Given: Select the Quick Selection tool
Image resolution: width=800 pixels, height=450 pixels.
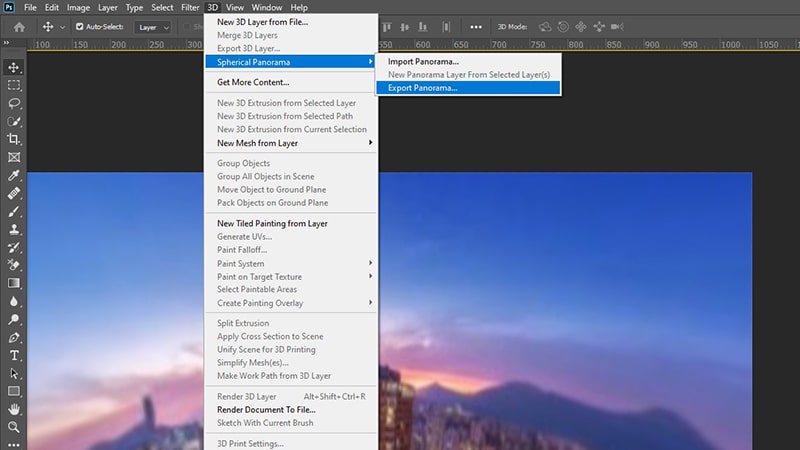Looking at the screenshot, I should (x=14, y=121).
